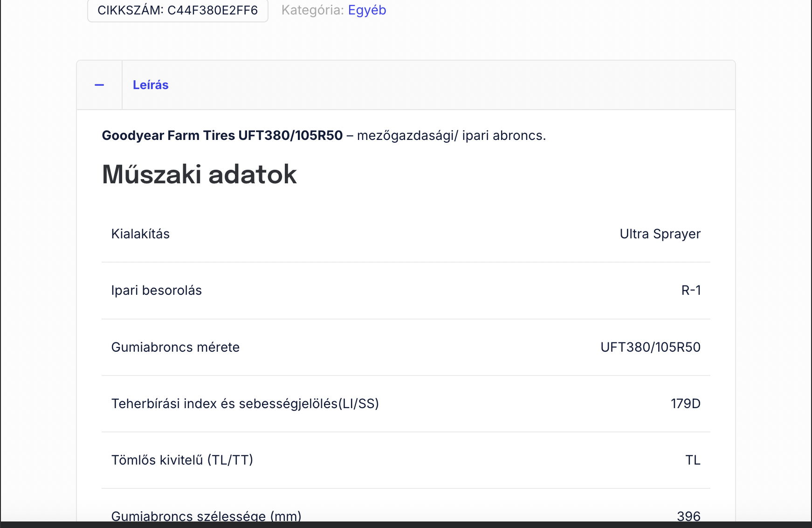
Task: Click the Gumiabroncs szélessége (mm) label
Action: (x=206, y=516)
